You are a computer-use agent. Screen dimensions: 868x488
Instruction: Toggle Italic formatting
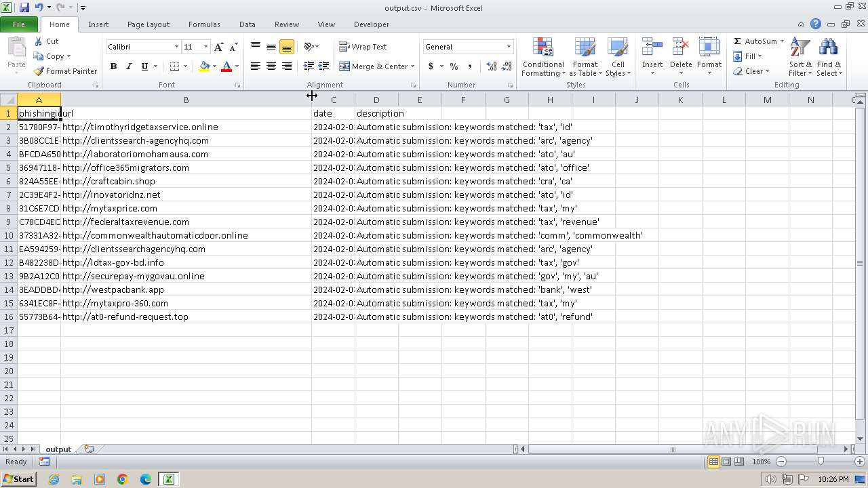(129, 66)
